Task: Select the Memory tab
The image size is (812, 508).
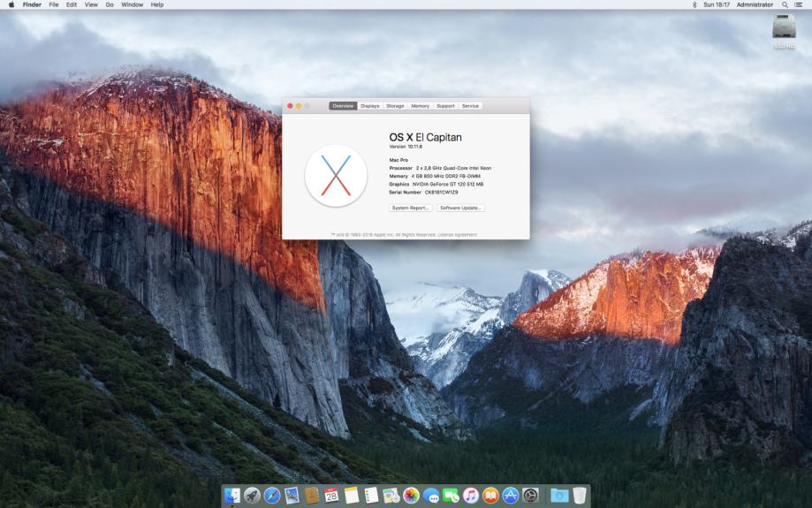Action: (420, 106)
